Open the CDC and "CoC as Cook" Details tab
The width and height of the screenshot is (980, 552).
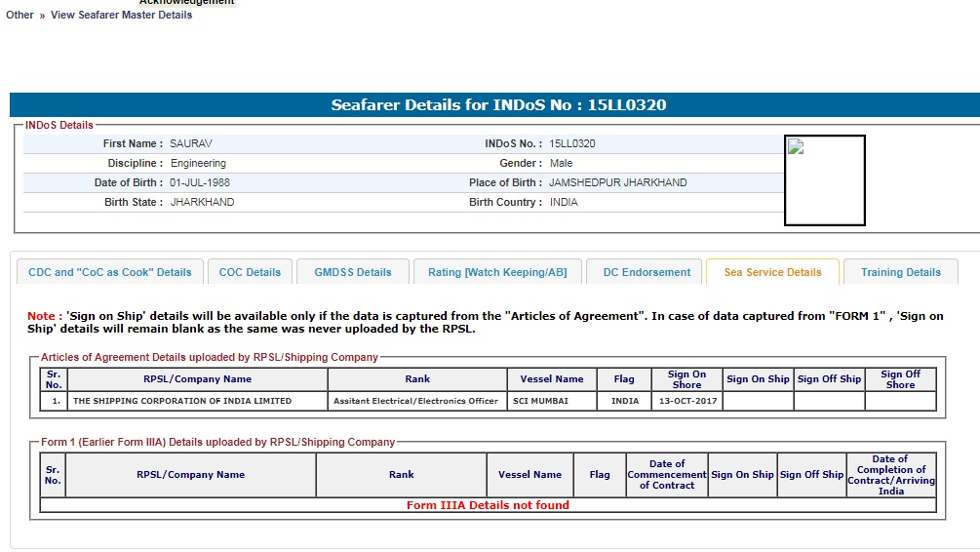[x=110, y=272]
